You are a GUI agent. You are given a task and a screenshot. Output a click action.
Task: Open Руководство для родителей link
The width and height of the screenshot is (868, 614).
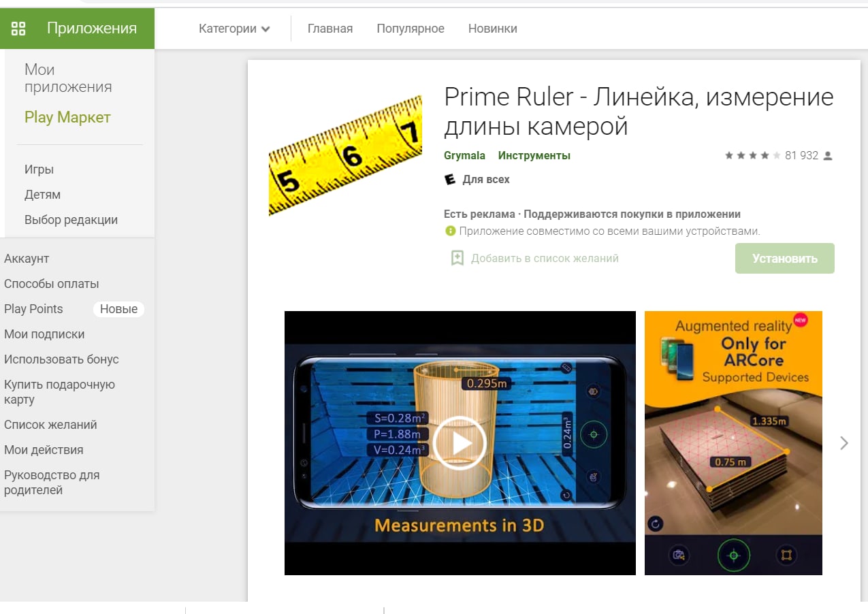(x=52, y=483)
